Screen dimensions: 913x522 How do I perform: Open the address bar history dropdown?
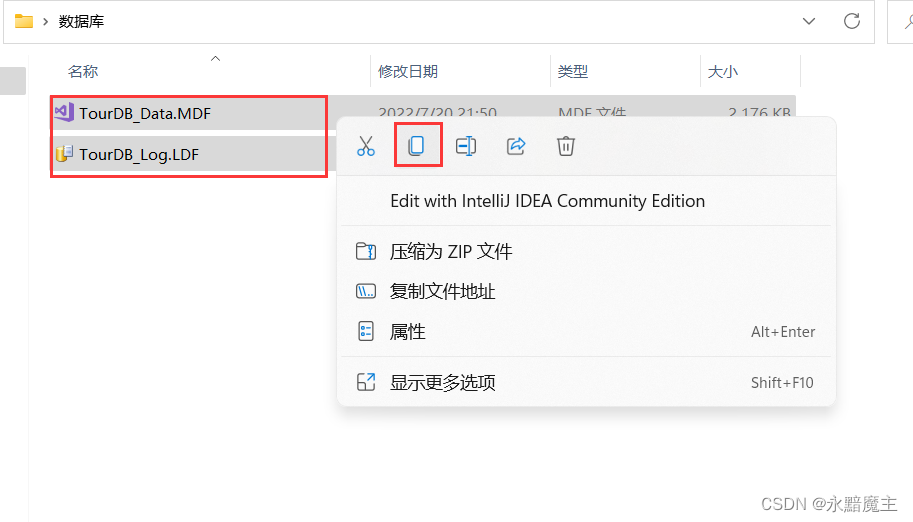(809, 22)
